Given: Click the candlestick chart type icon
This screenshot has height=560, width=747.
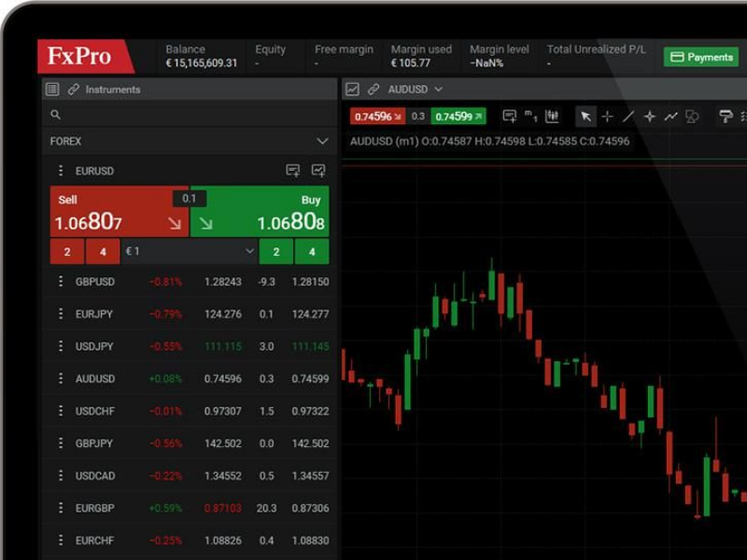Looking at the screenshot, I should [x=552, y=117].
